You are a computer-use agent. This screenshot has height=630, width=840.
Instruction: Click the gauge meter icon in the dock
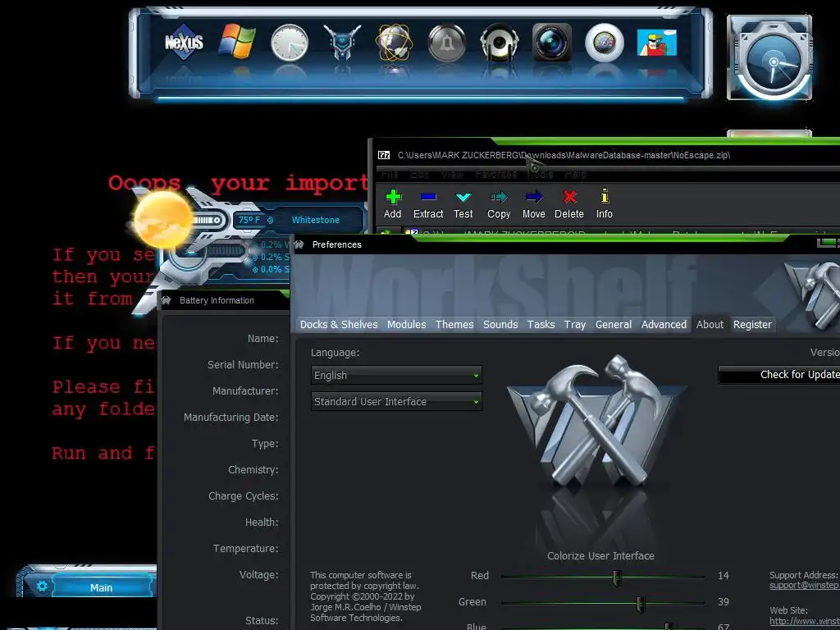pos(605,43)
